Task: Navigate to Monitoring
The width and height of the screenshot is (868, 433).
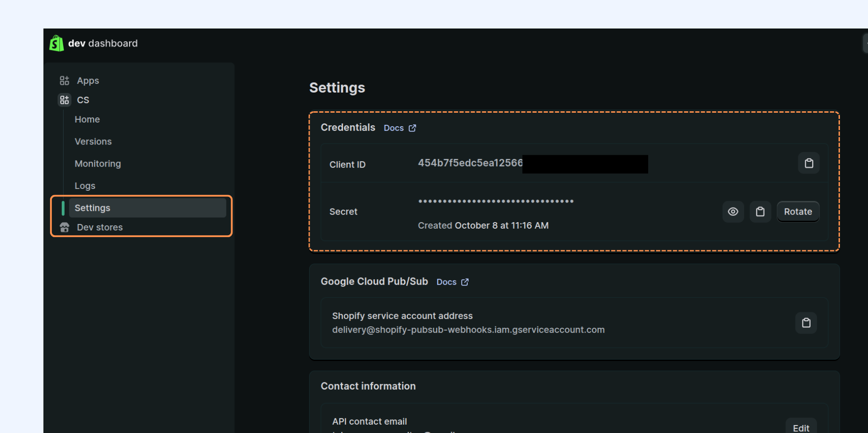Action: (98, 164)
